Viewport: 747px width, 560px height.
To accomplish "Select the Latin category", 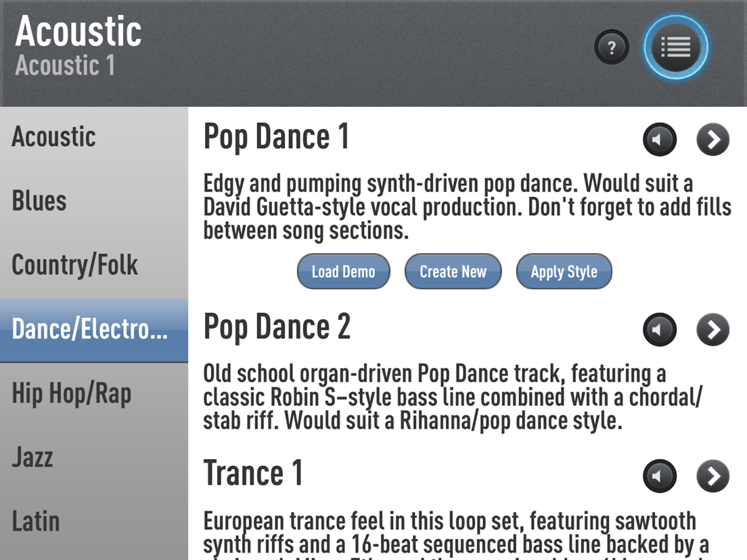I will coord(94,521).
